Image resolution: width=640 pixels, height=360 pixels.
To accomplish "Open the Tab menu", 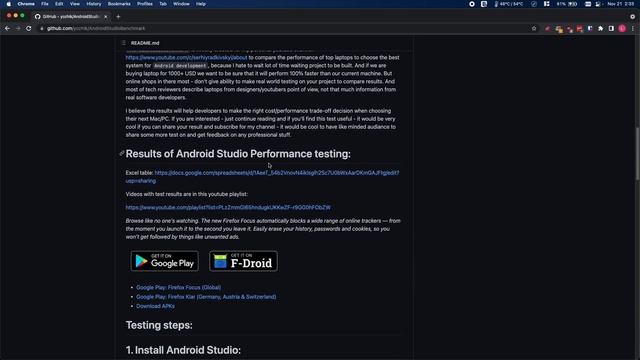I will 163,4.
